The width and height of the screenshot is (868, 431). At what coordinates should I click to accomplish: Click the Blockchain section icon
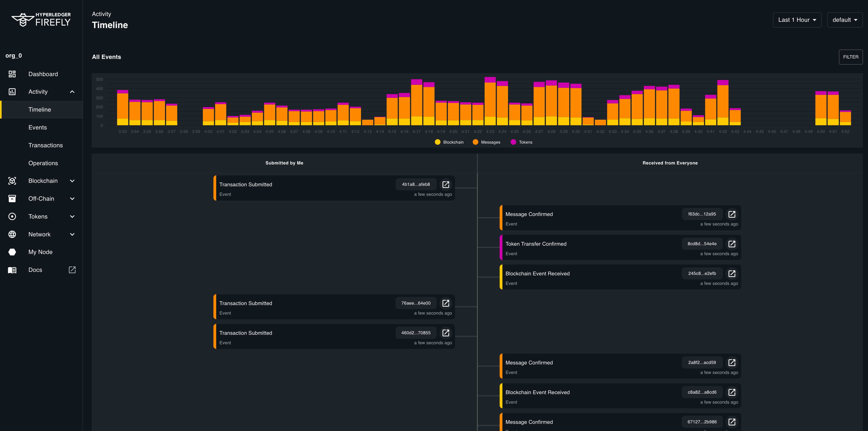12,180
